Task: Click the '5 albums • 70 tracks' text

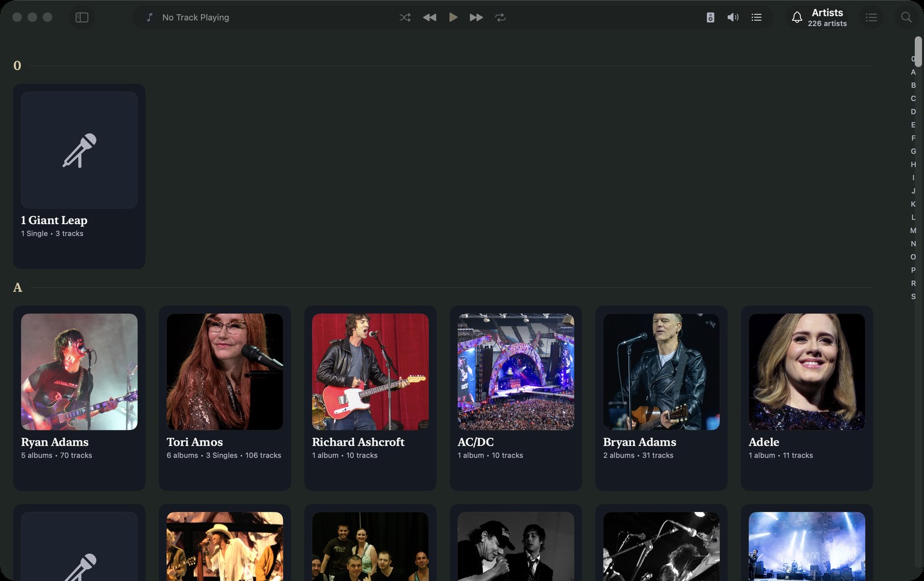Action: [57, 456]
